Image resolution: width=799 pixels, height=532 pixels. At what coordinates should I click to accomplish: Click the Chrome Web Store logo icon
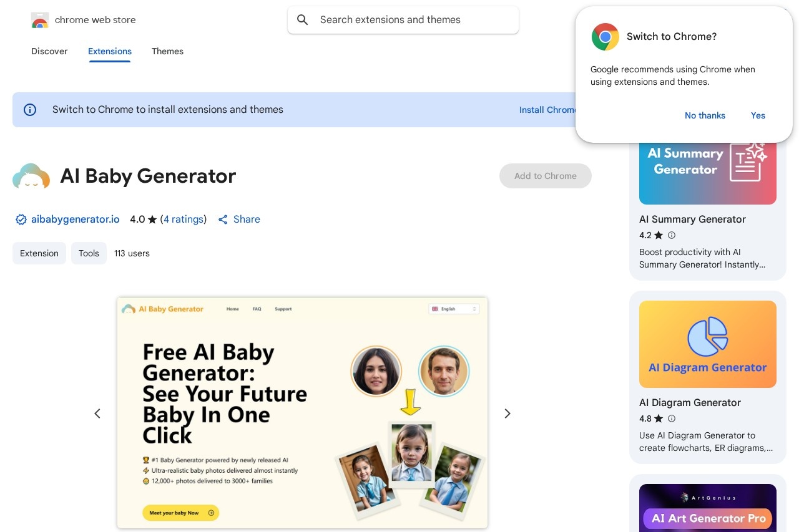[39, 20]
